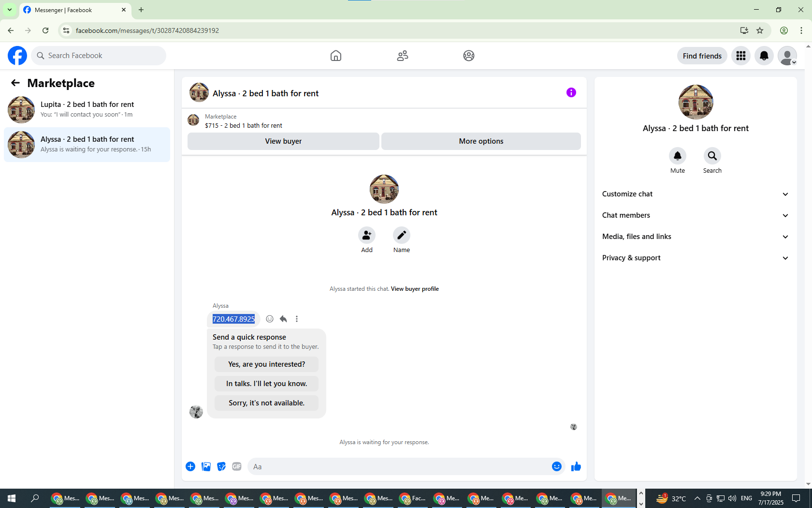Screen dimensions: 812x508
Task: Open the Groups icon in top navigation
Action: [469, 56]
